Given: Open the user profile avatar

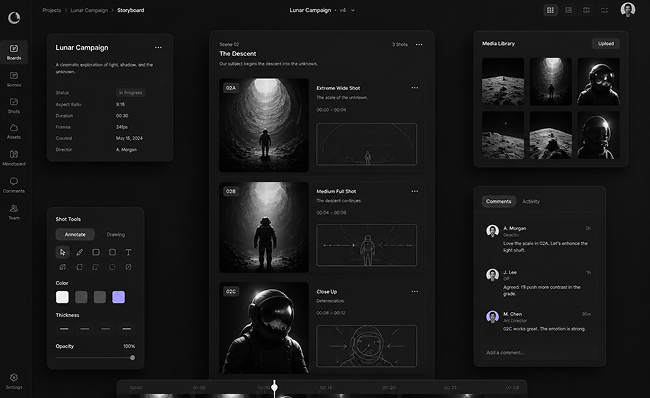Looking at the screenshot, I should (628, 10).
